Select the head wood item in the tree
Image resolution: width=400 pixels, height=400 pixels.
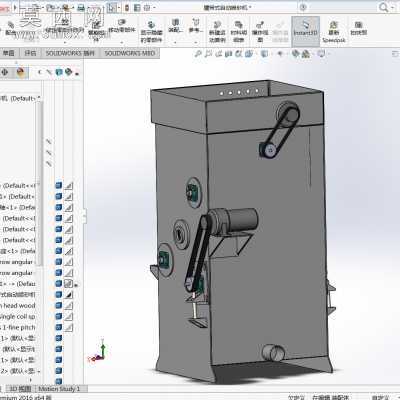click(x=18, y=305)
